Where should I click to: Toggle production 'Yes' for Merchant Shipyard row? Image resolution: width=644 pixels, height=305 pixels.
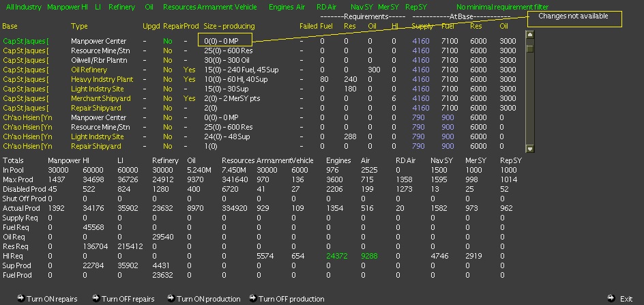coord(190,98)
